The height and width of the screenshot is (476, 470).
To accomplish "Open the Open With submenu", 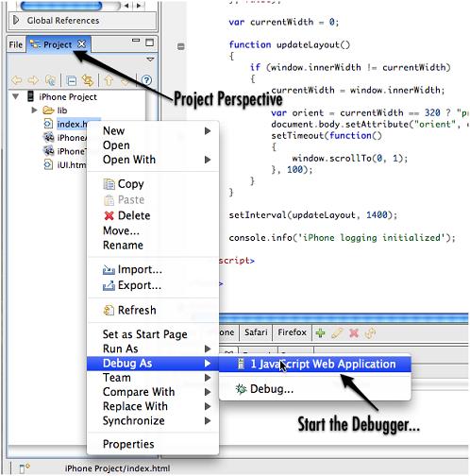I will 153,160.
